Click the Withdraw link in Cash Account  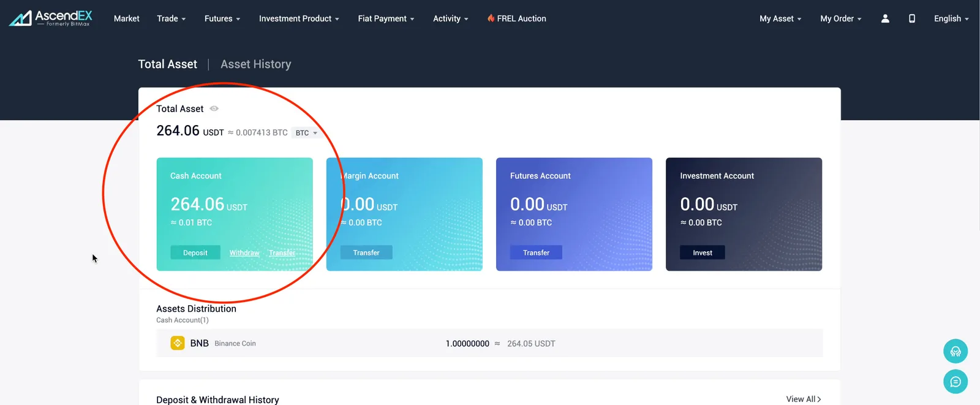click(244, 252)
